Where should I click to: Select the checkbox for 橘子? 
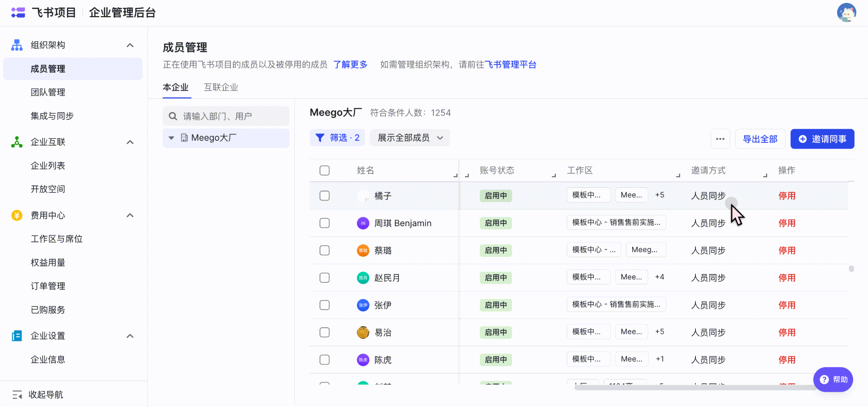tap(325, 196)
